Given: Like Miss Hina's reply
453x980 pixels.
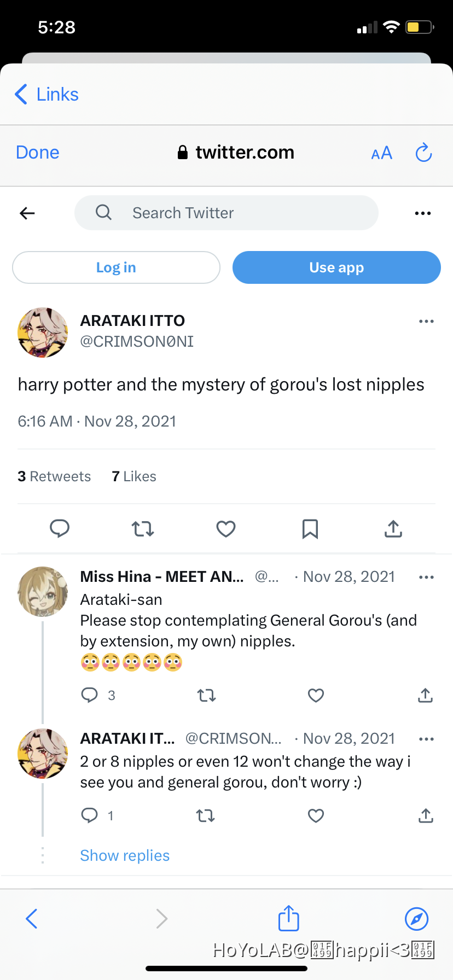Looking at the screenshot, I should pyautogui.click(x=316, y=695).
